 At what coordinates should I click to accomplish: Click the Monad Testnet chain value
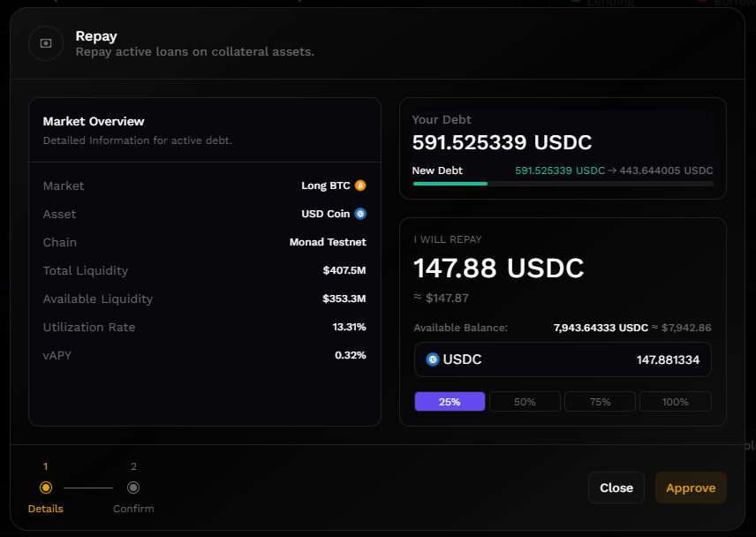328,242
